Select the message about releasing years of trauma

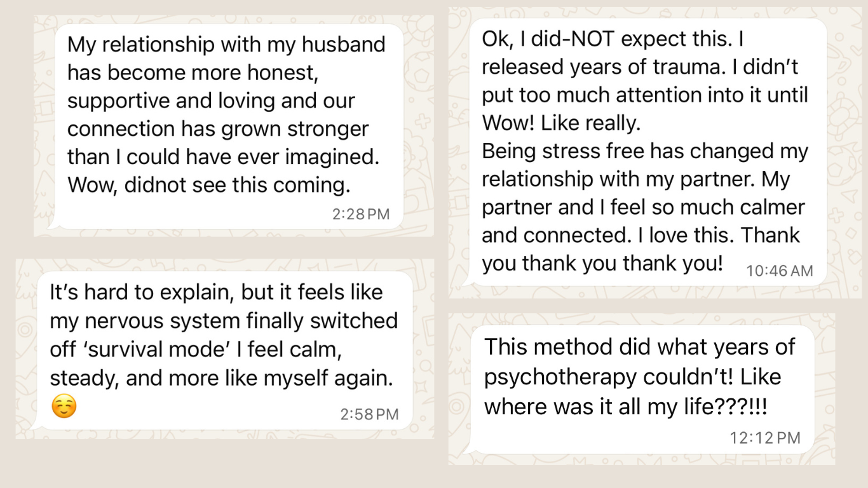tap(644, 152)
